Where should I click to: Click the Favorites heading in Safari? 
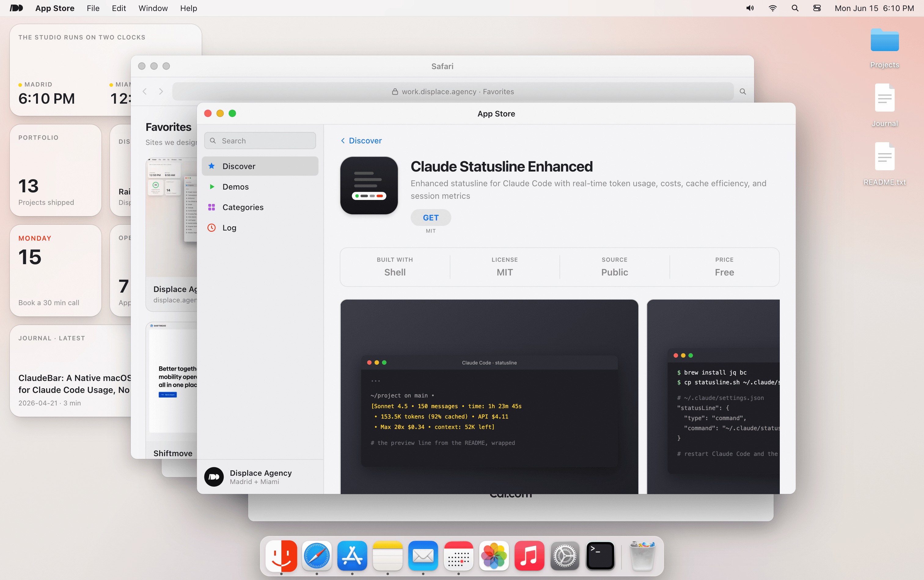tap(168, 127)
